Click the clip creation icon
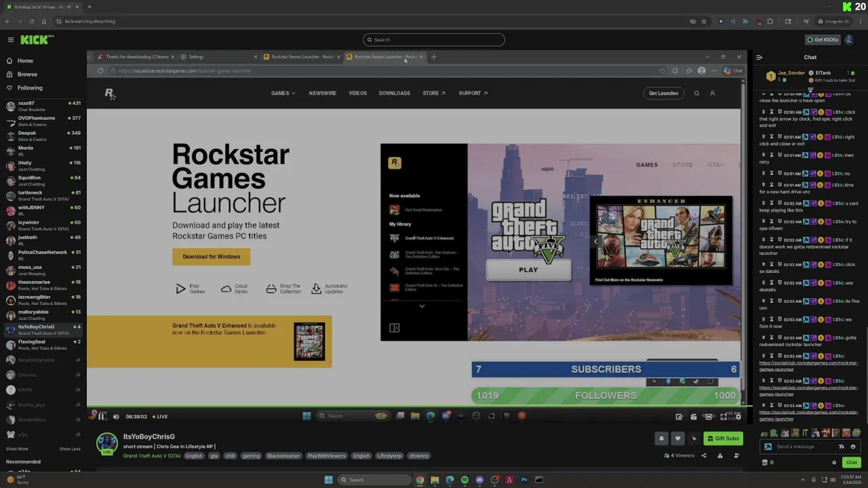 pyautogui.click(x=694, y=417)
